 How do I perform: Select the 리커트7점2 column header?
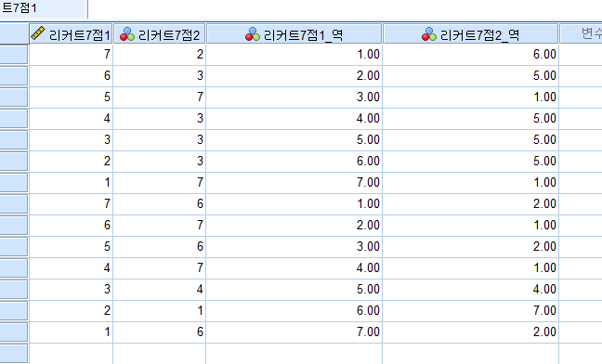(160, 34)
